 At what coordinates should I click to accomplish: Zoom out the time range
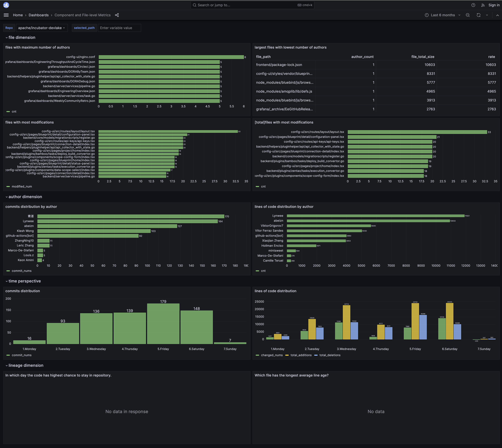(x=468, y=15)
